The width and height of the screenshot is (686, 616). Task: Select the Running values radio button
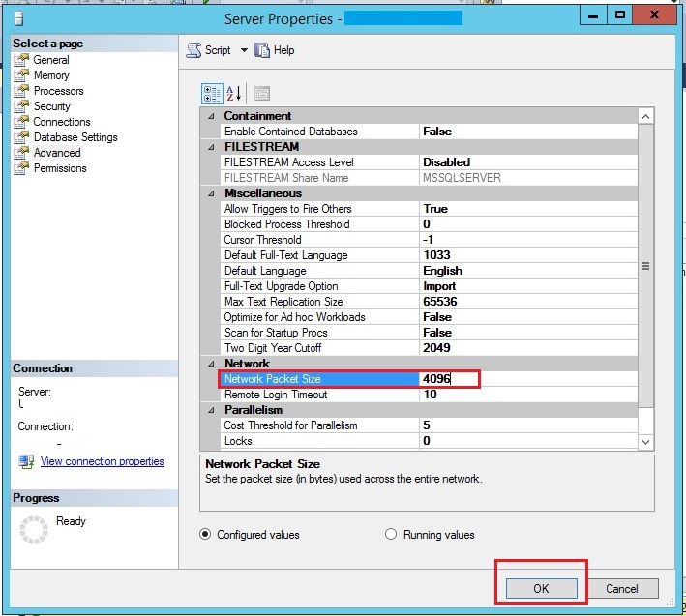point(391,534)
